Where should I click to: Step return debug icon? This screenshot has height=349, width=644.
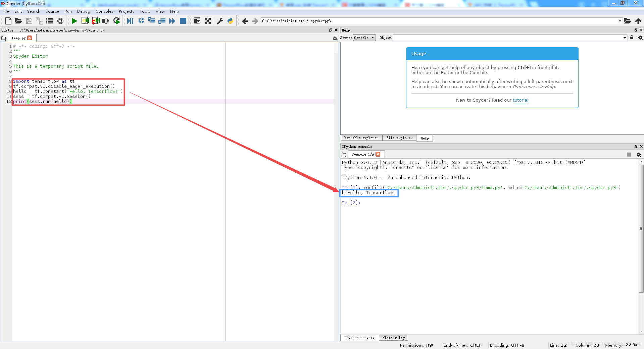pos(162,21)
